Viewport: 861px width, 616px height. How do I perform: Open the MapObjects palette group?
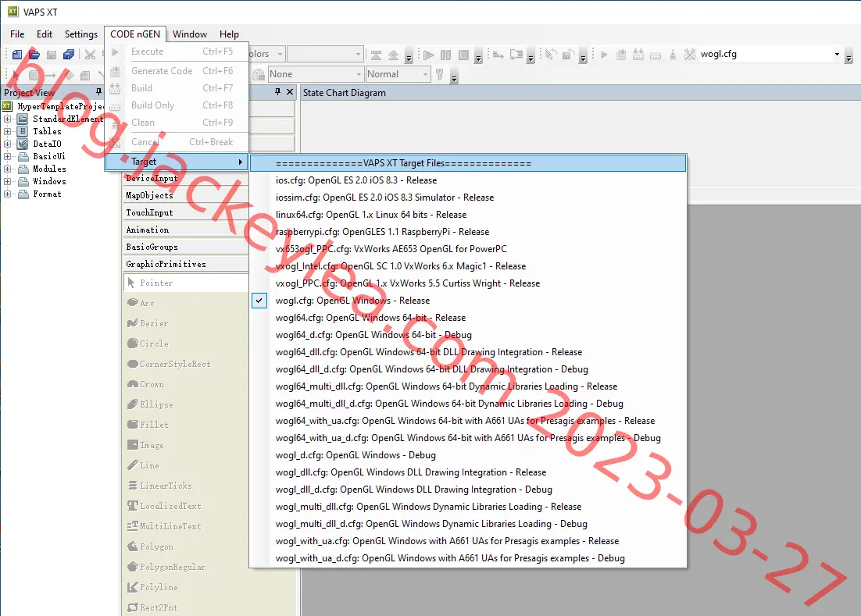[x=186, y=195]
